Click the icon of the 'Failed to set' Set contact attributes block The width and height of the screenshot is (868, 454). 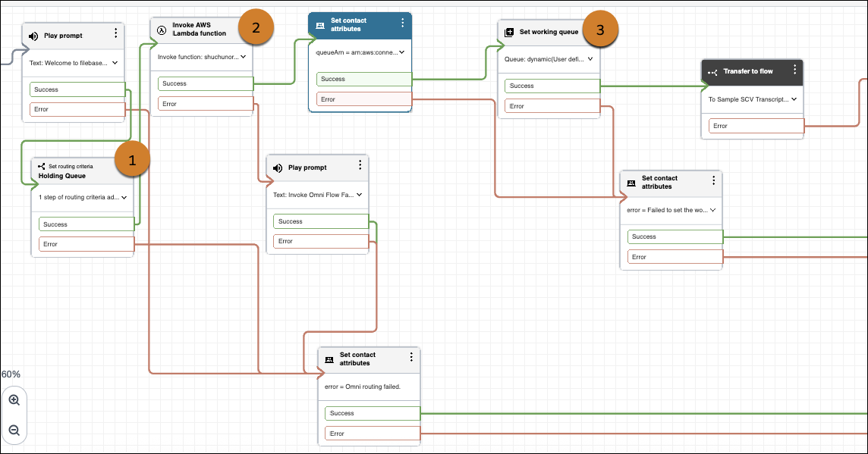coord(631,183)
